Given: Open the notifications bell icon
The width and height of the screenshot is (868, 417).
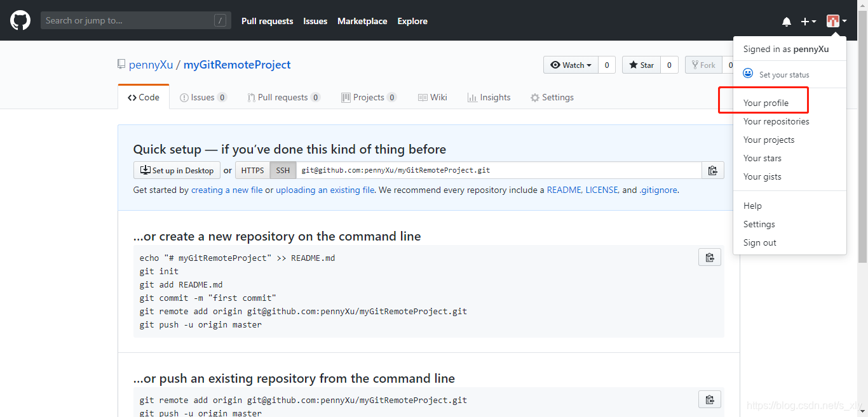Looking at the screenshot, I should (787, 22).
